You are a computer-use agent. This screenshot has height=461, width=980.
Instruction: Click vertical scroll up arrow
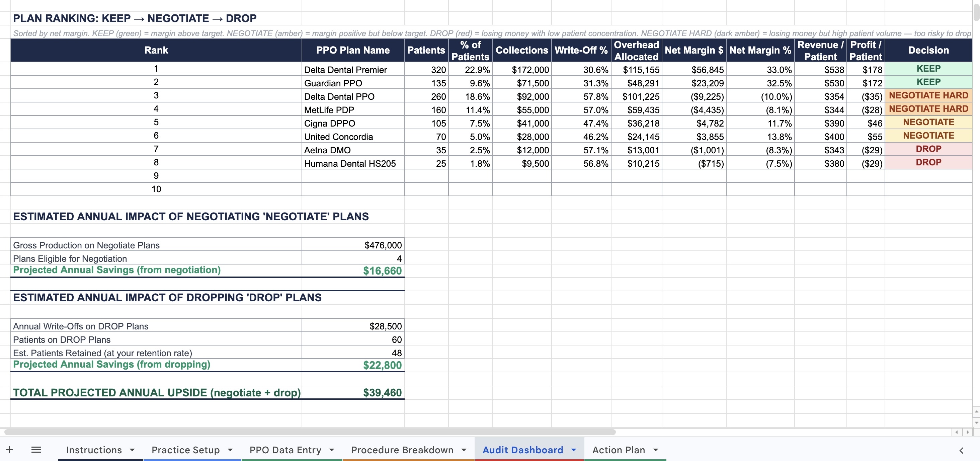976,411
